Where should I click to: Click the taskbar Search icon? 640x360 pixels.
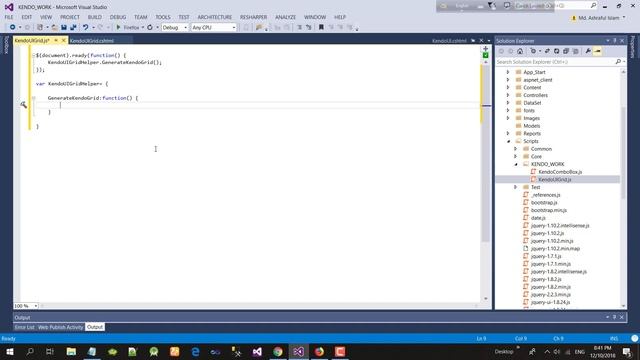30,351
